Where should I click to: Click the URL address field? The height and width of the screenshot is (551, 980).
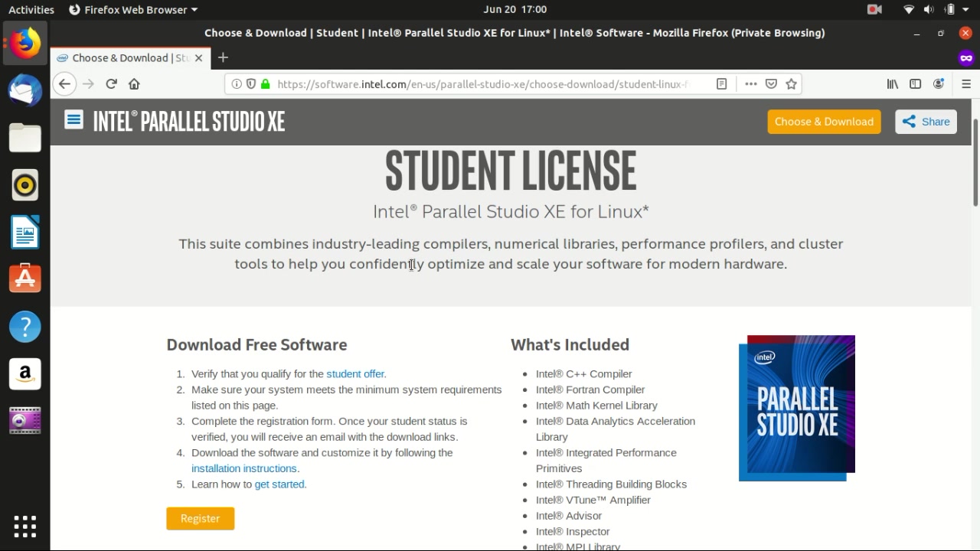pos(481,84)
